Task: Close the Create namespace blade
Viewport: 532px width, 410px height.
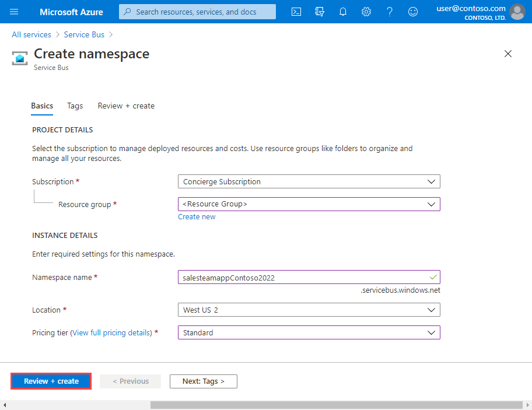Action: [508, 54]
